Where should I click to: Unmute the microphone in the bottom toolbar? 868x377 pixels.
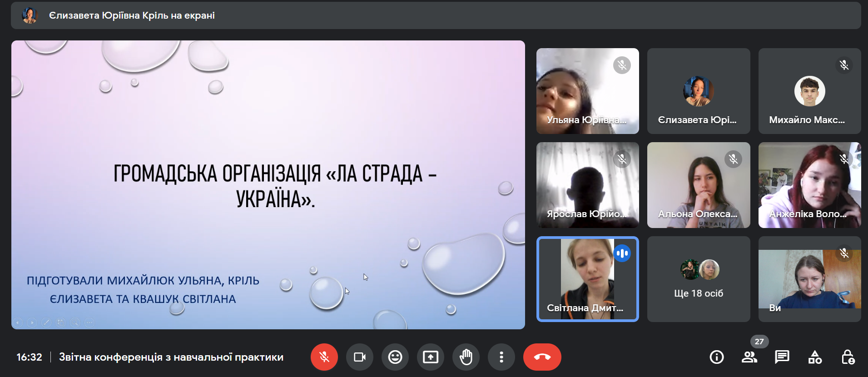pyautogui.click(x=324, y=357)
